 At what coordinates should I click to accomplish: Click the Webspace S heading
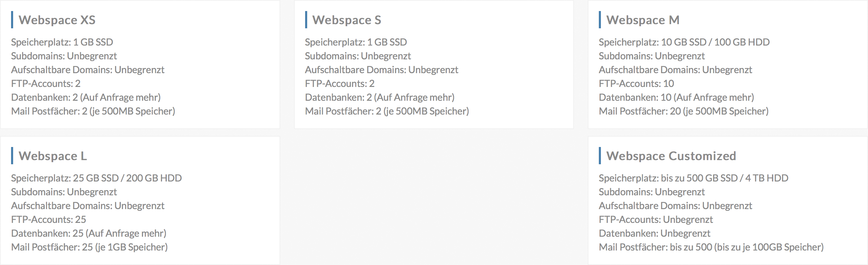[347, 20]
